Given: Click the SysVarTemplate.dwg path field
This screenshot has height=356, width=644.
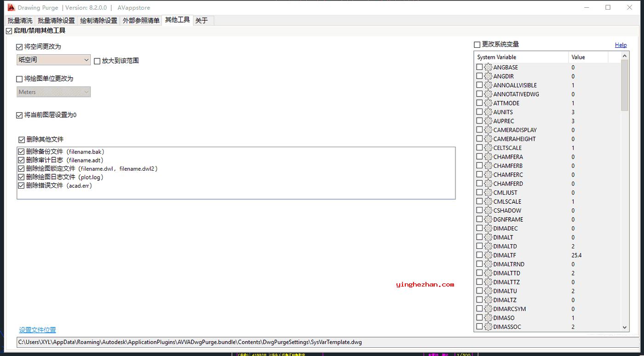Looking at the screenshot, I should pyautogui.click(x=327, y=342).
